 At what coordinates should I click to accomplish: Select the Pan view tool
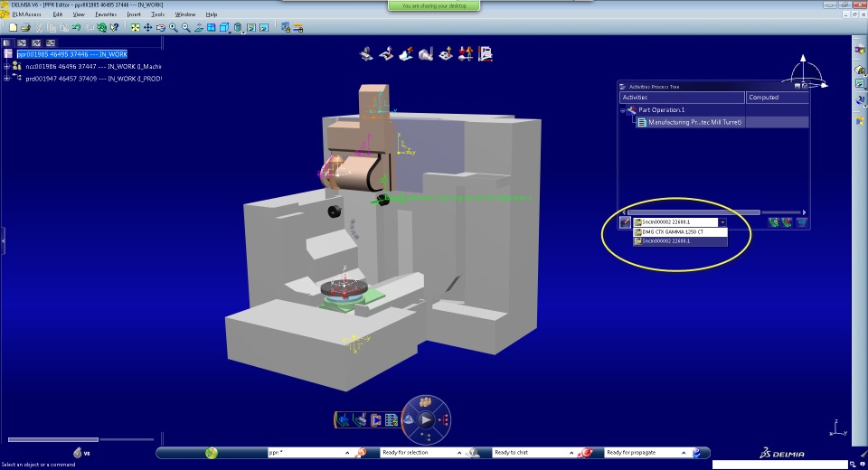(x=147, y=27)
